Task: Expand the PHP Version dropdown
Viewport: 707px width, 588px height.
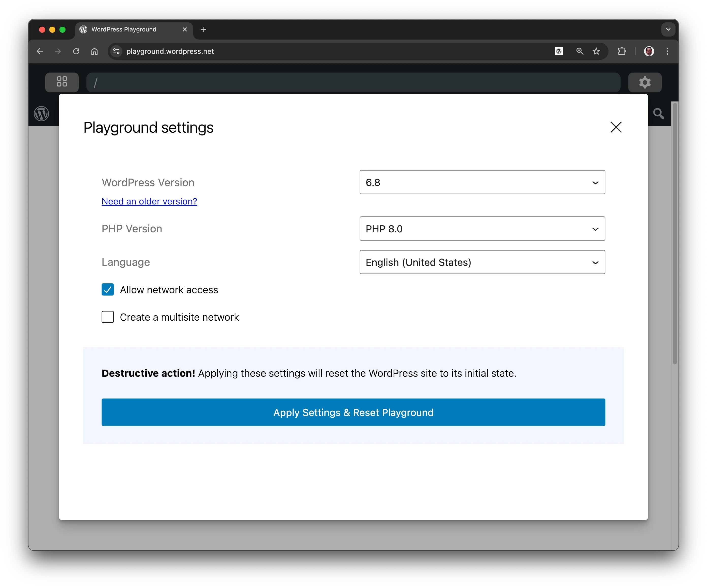Action: coord(482,229)
